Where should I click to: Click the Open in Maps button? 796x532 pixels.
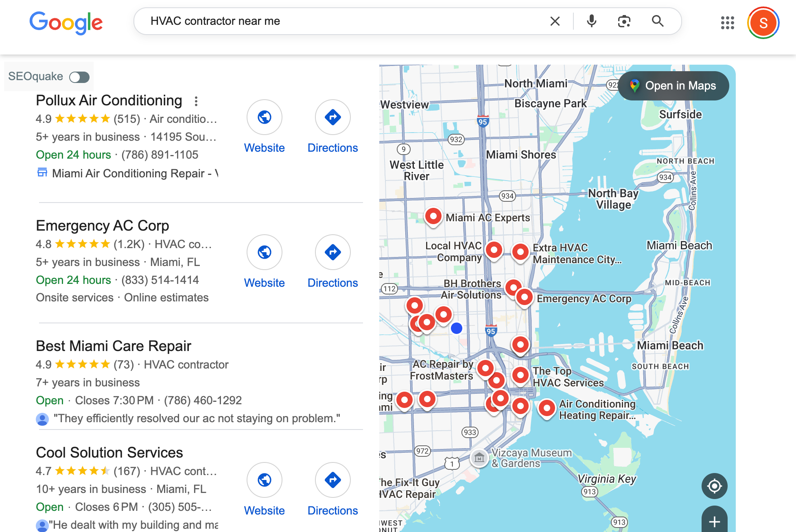[674, 85]
